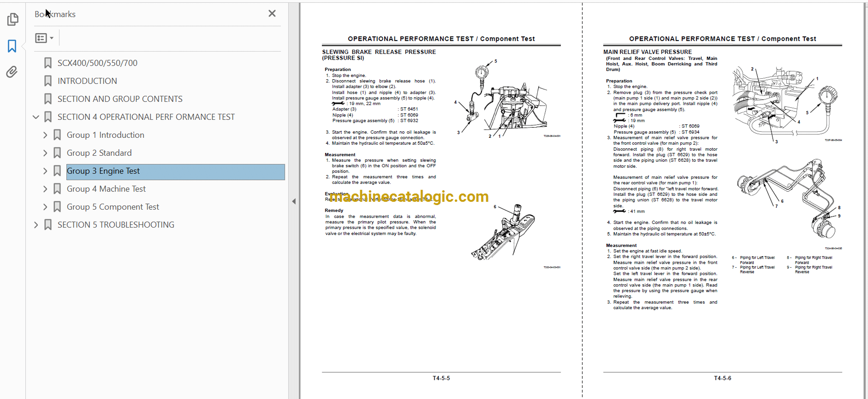The height and width of the screenshot is (399, 868).
Task: Jump to Group 1 Introduction
Action: (106, 135)
